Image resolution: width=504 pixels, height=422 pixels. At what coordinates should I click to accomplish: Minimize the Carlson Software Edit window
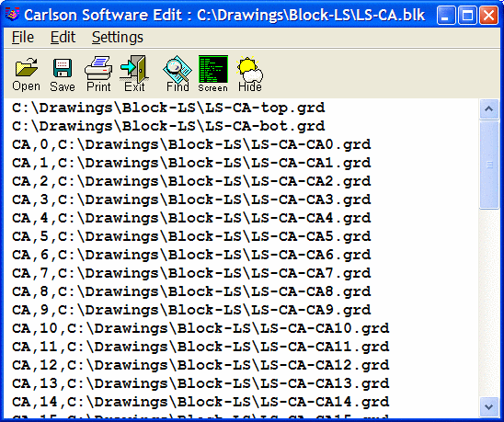(x=446, y=15)
